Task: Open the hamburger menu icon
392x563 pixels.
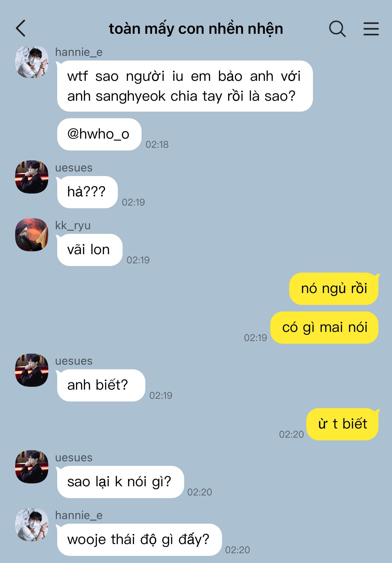Action: 371,29
